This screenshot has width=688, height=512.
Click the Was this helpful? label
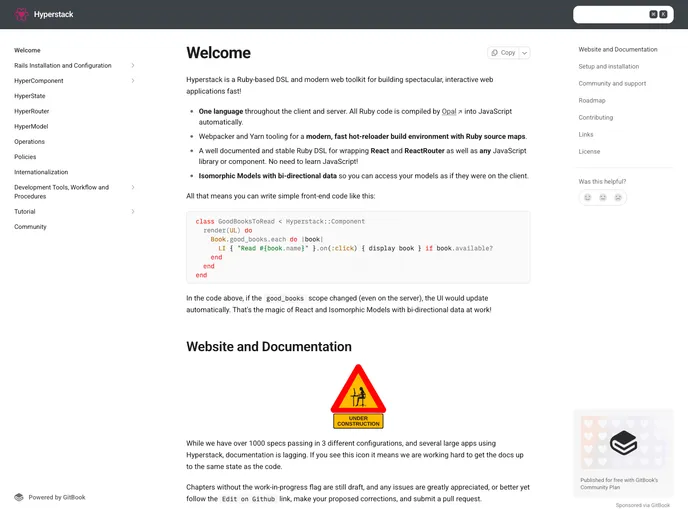coord(602,181)
